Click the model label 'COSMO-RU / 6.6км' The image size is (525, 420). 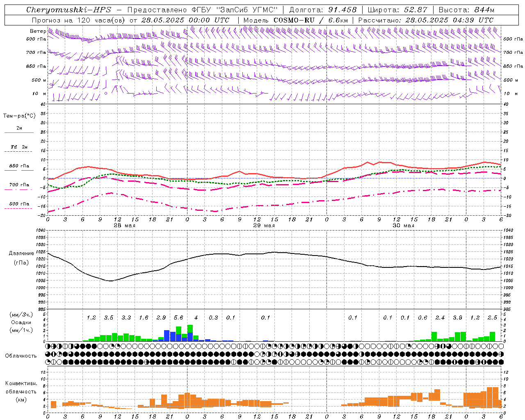296,20
